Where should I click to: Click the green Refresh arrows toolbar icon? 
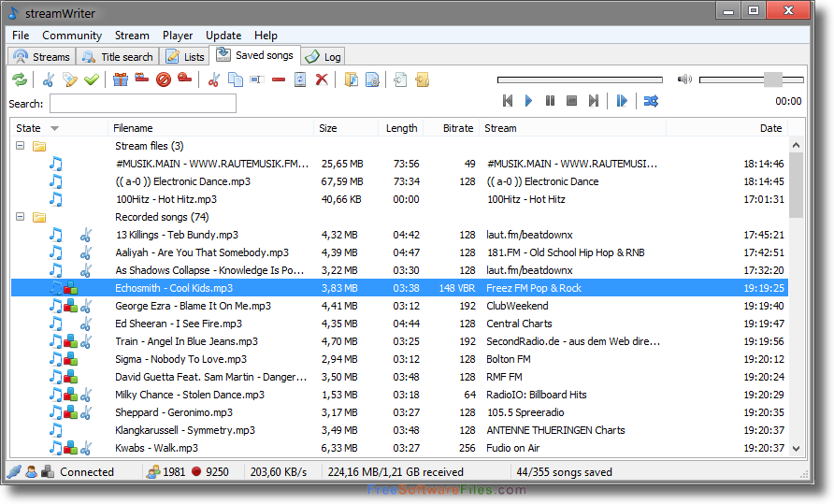(20, 79)
